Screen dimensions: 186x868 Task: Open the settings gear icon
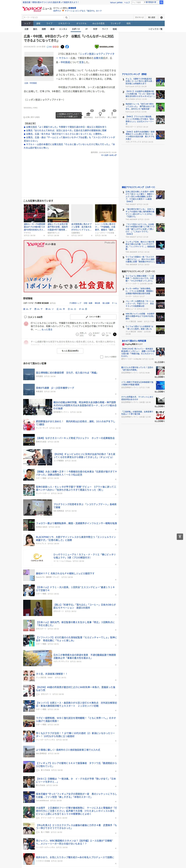161,18
